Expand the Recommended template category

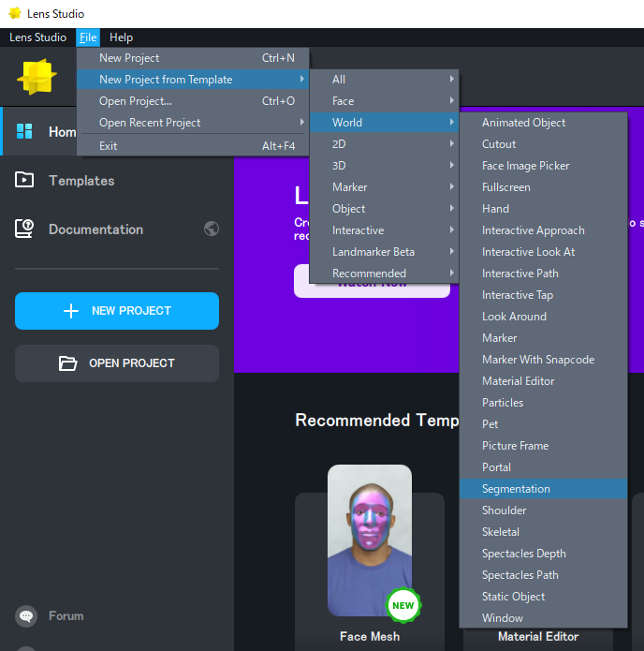pos(384,274)
